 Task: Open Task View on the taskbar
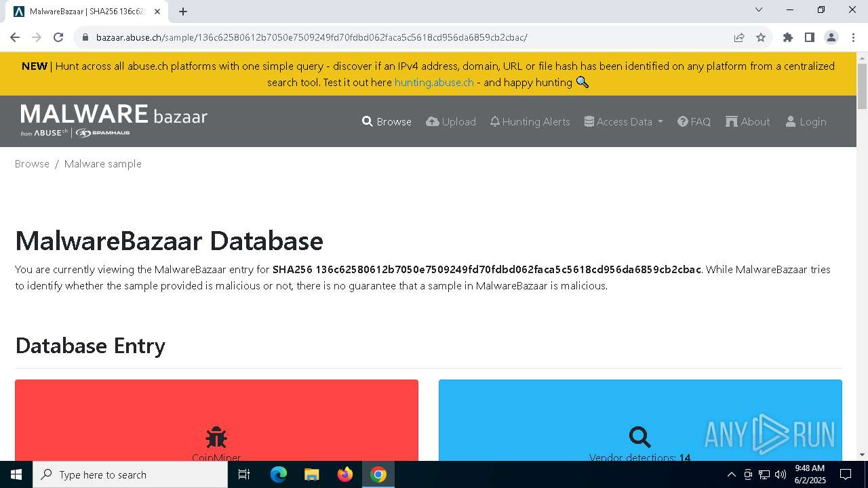[x=244, y=474]
